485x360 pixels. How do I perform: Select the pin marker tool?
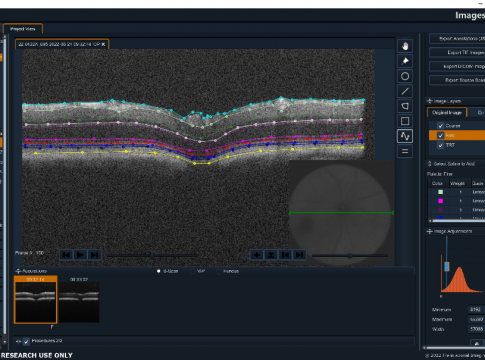pos(405,61)
